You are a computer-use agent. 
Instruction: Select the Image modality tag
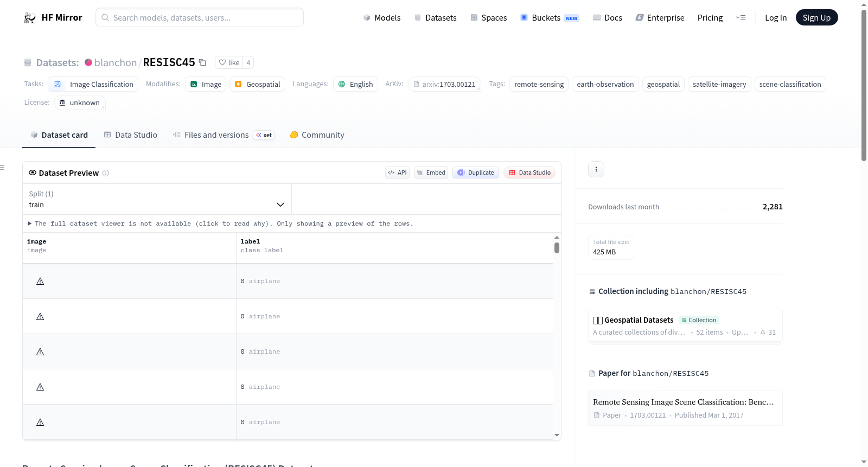click(x=206, y=84)
